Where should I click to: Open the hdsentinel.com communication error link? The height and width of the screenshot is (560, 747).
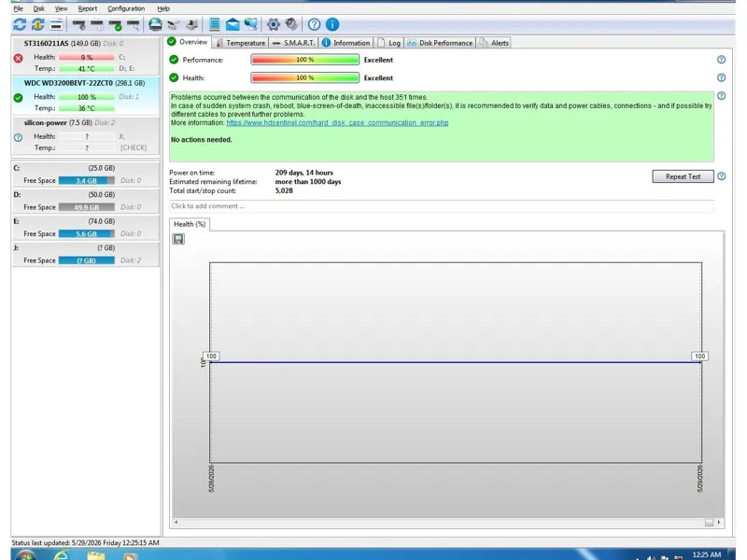pos(337,123)
